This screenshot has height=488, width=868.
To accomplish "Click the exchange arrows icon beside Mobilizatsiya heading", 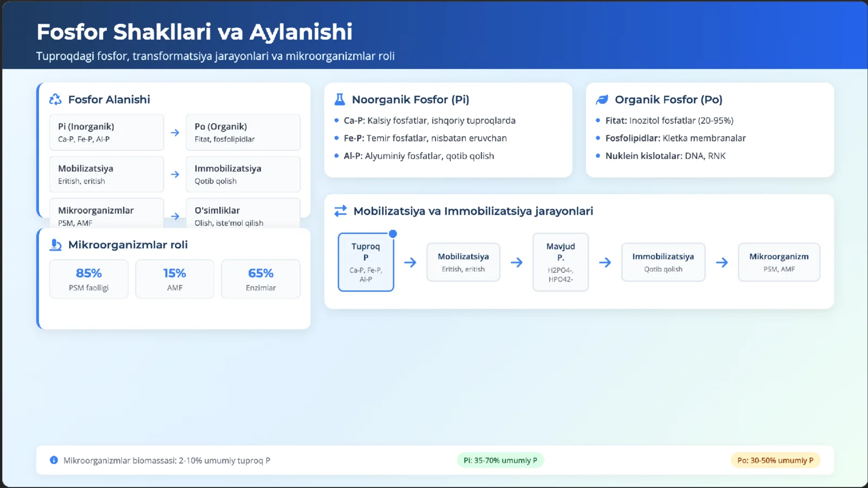I will coord(340,211).
